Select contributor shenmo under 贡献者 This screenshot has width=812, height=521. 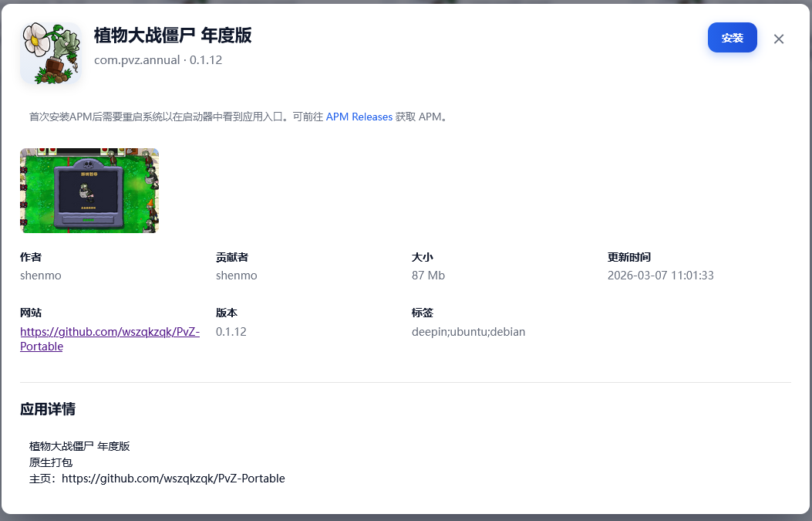pos(234,275)
